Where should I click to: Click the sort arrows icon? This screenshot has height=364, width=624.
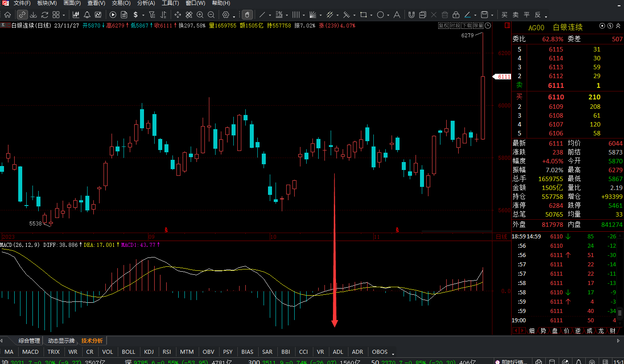[163, 15]
